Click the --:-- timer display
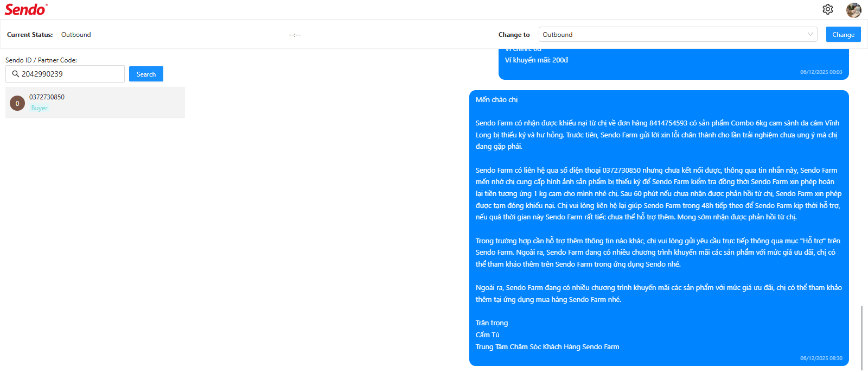This screenshot has width=868, height=372. pos(295,34)
